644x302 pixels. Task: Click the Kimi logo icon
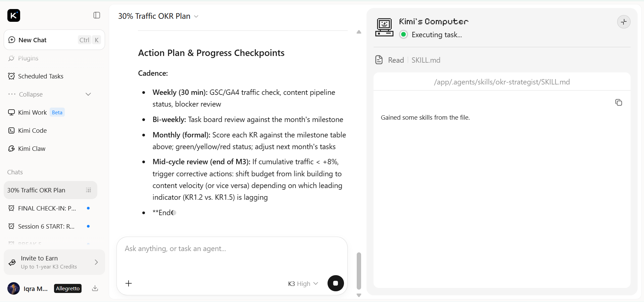(14, 15)
